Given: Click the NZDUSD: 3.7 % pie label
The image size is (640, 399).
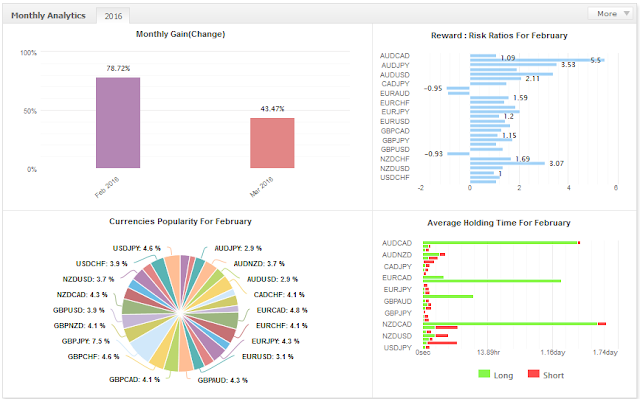Looking at the screenshot, I should [88, 279].
